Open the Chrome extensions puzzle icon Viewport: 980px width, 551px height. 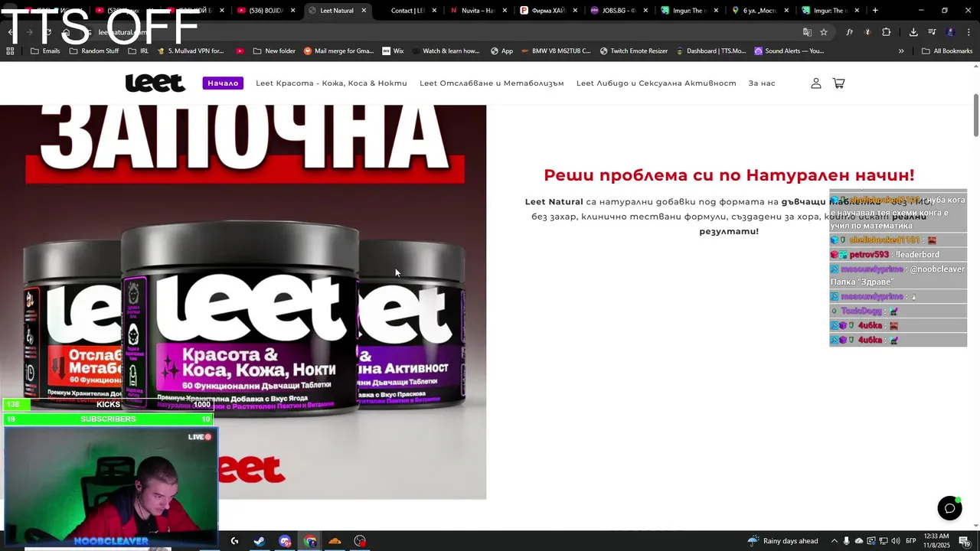887,32
